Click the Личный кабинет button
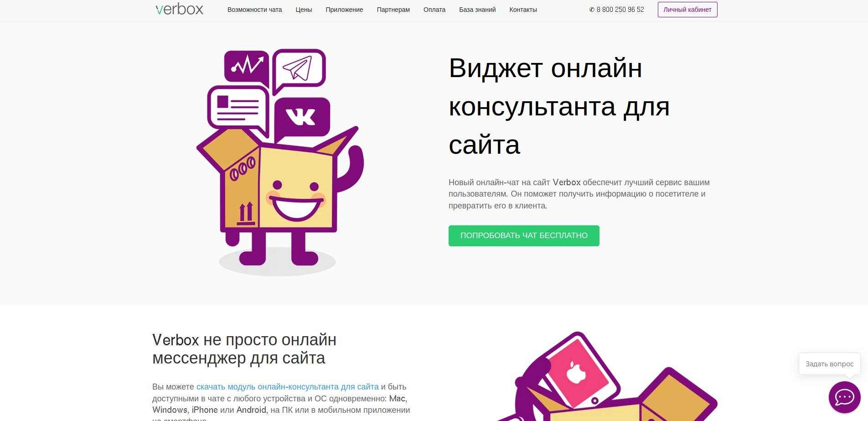 point(687,10)
